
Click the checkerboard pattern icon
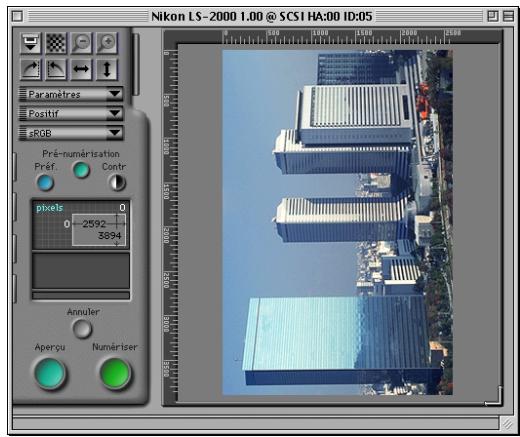56,43
